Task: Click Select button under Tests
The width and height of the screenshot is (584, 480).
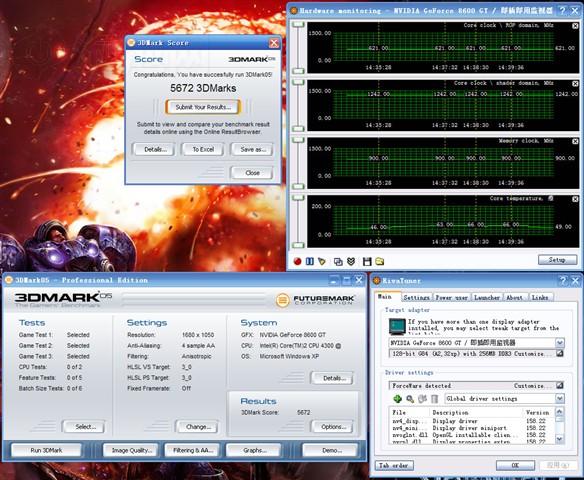Action: click(84, 427)
